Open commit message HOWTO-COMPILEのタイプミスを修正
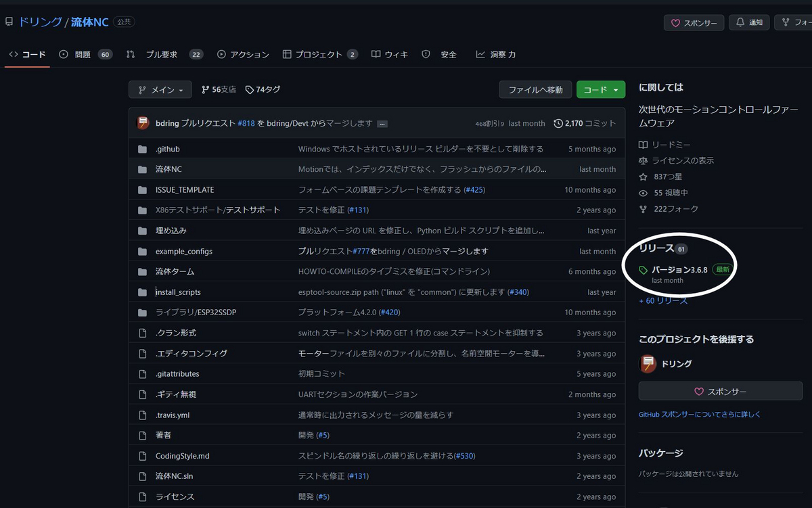 click(394, 271)
